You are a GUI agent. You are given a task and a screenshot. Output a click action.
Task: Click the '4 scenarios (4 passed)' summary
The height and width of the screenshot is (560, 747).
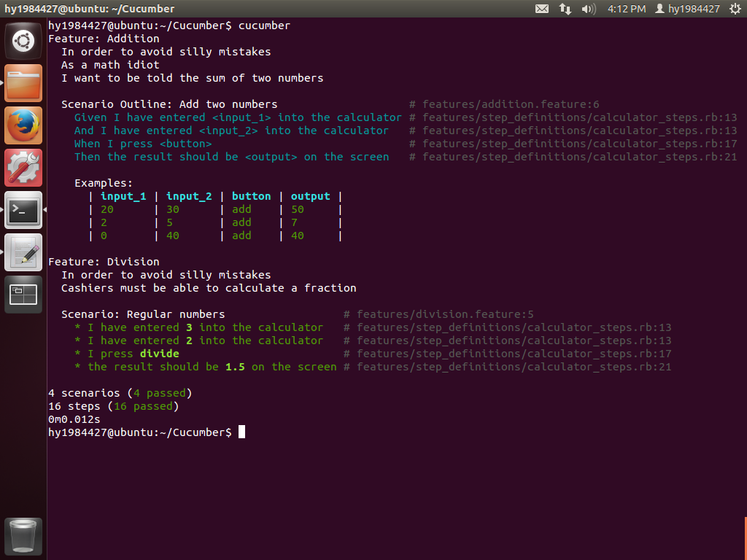(x=120, y=393)
